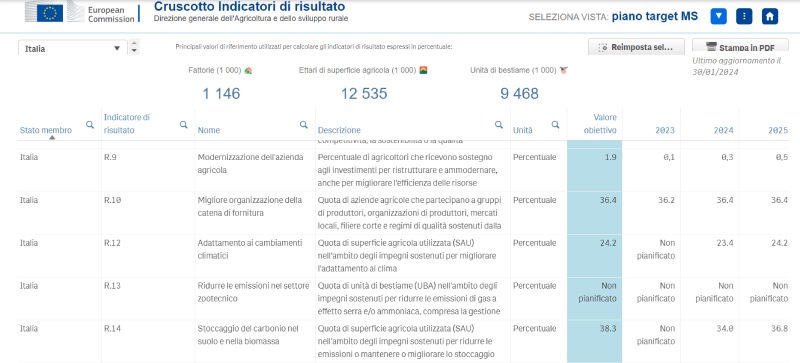
Task: Open the blue view selector dropdown arrow
Action: pos(718,16)
